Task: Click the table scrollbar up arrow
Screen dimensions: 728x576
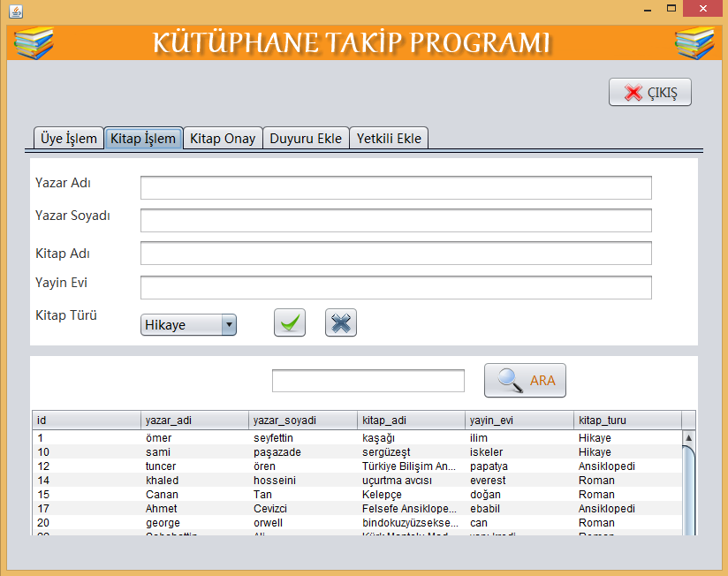Action: [688, 438]
